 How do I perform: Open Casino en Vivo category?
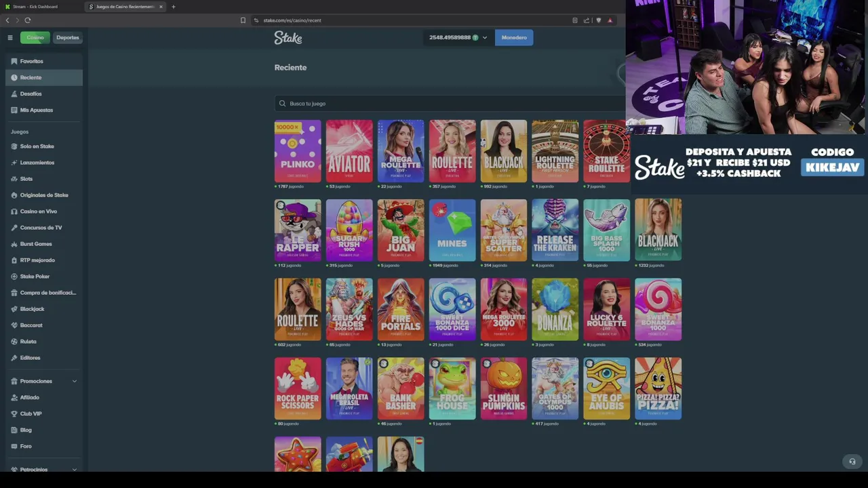[44, 211]
